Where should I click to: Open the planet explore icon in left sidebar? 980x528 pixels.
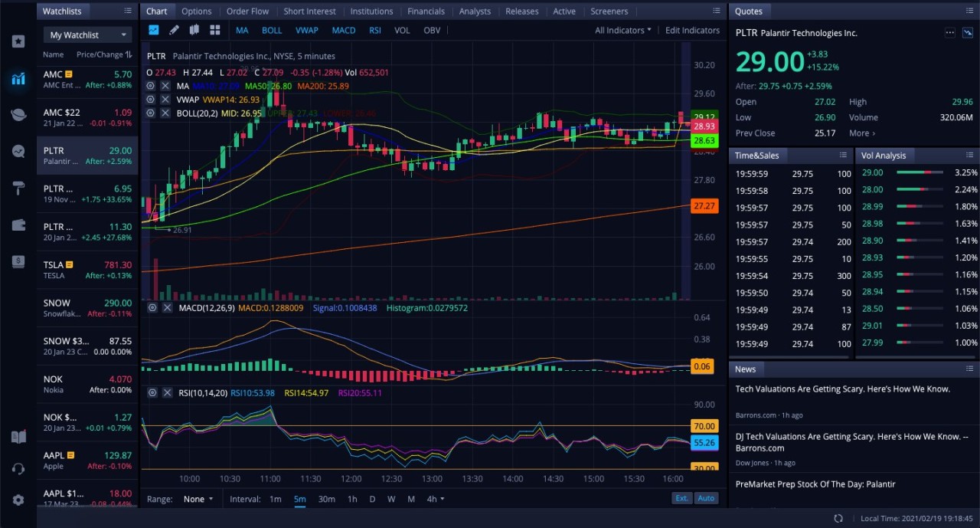[18, 115]
